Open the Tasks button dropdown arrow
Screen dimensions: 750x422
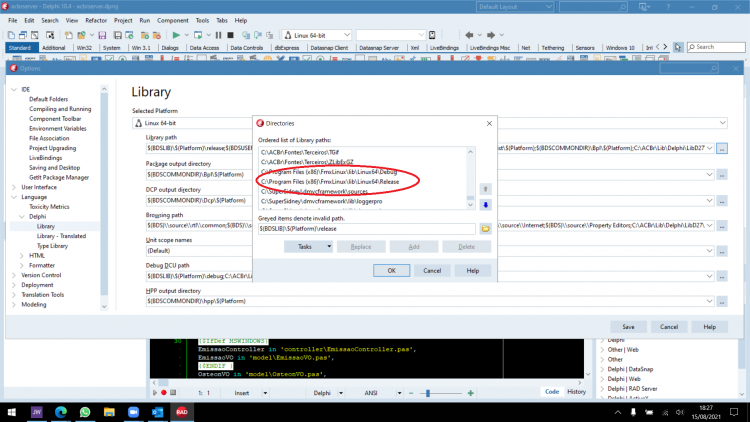[x=329, y=247]
